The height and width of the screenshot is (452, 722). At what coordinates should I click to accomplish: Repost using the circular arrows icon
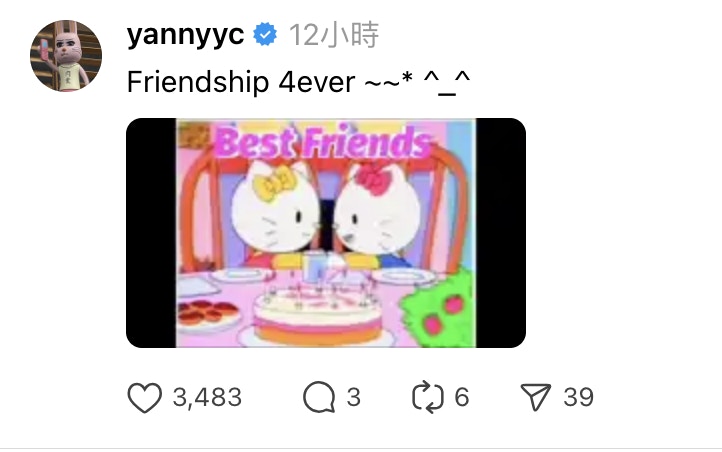428,397
